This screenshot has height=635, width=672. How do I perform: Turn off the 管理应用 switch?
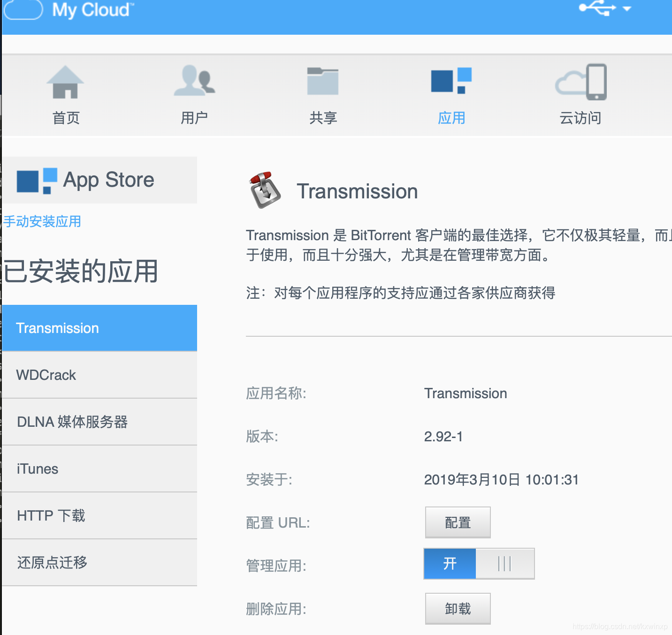(505, 564)
